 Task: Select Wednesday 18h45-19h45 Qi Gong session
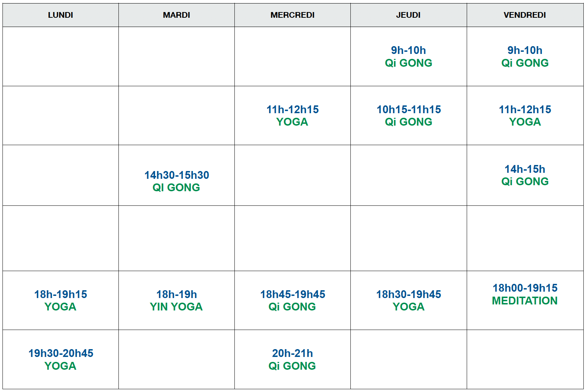pyautogui.click(x=293, y=301)
